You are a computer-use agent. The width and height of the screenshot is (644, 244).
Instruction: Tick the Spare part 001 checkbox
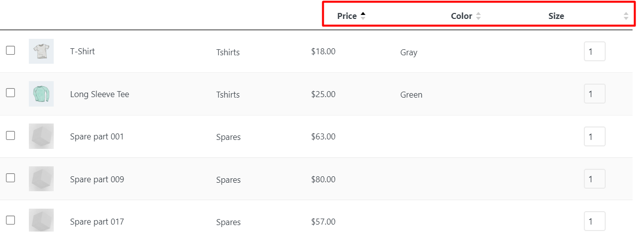tap(10, 135)
